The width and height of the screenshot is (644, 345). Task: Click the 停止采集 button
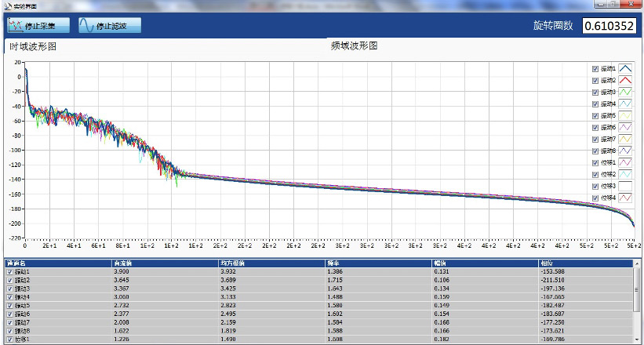pyautogui.click(x=38, y=26)
